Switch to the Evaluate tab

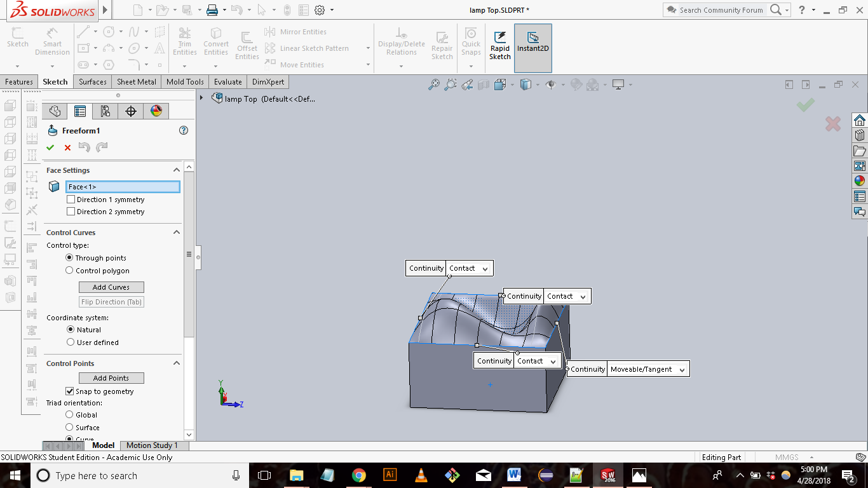(228, 82)
